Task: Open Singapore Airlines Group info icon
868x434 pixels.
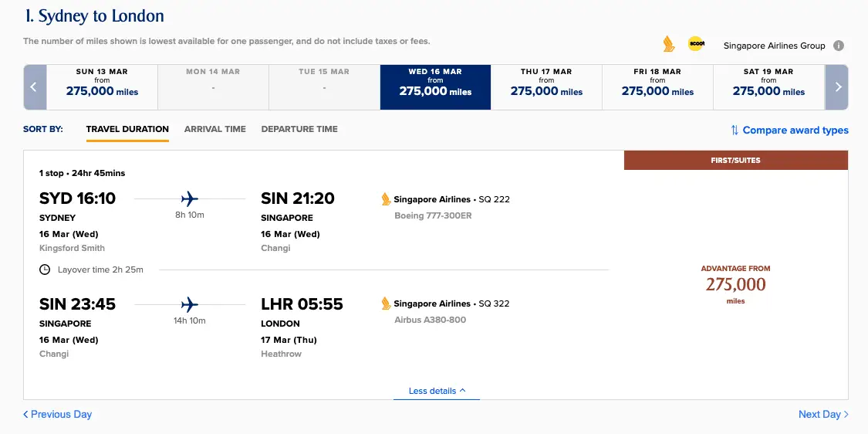Action: pyautogui.click(x=839, y=46)
